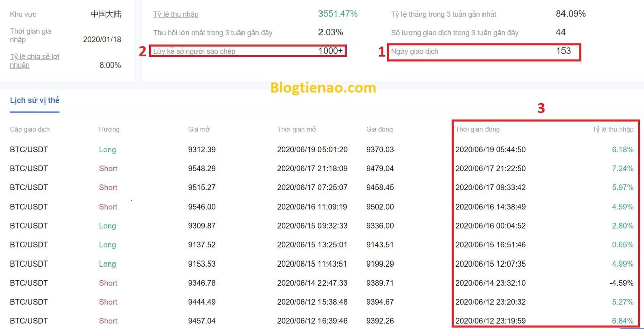Click BTC/USDT in the 9312.39 row
Viewport: 644px width, 329px height.
(29, 150)
